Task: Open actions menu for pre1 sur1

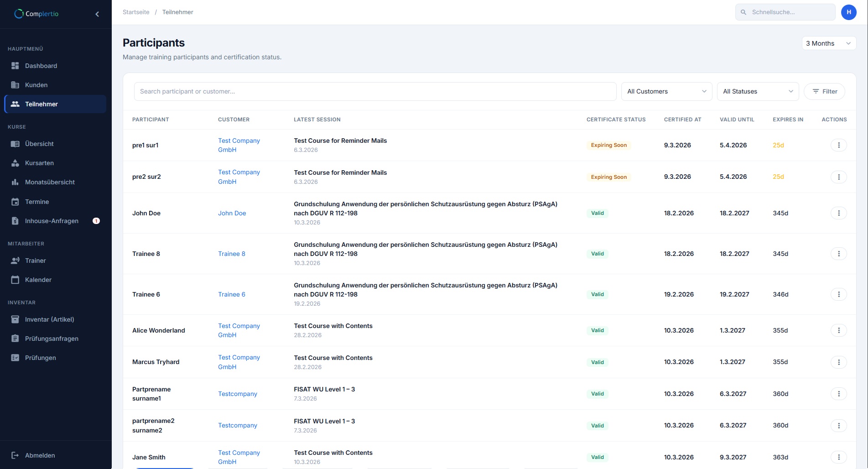Action: (x=839, y=145)
